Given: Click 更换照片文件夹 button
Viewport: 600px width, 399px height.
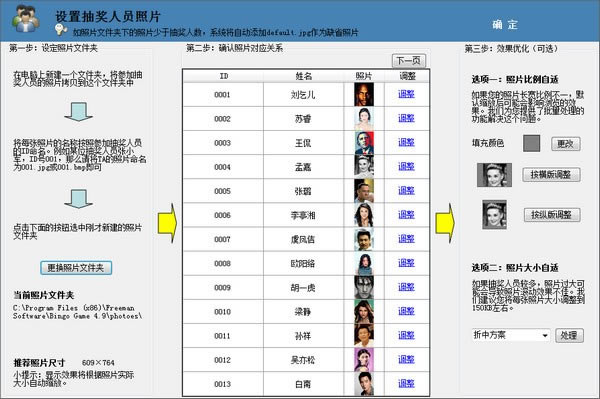Looking at the screenshot, I should tap(76, 268).
